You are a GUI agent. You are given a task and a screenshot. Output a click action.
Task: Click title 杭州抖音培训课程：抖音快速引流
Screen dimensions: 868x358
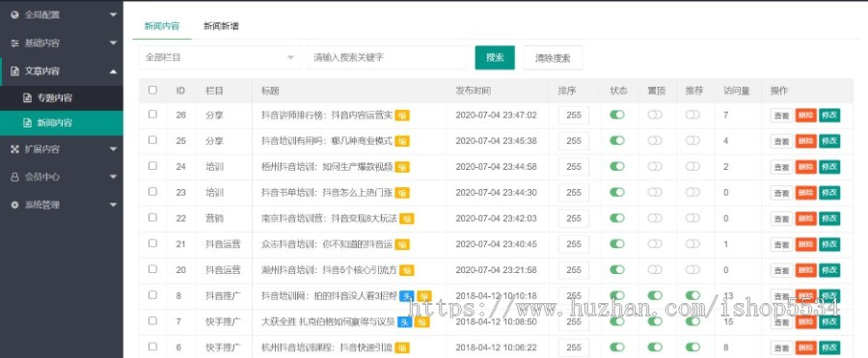click(x=327, y=347)
